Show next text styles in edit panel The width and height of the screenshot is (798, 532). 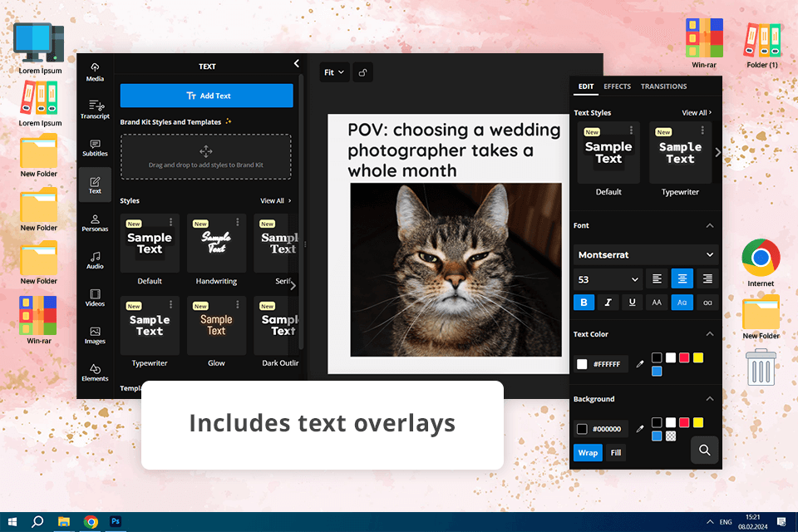(x=717, y=152)
